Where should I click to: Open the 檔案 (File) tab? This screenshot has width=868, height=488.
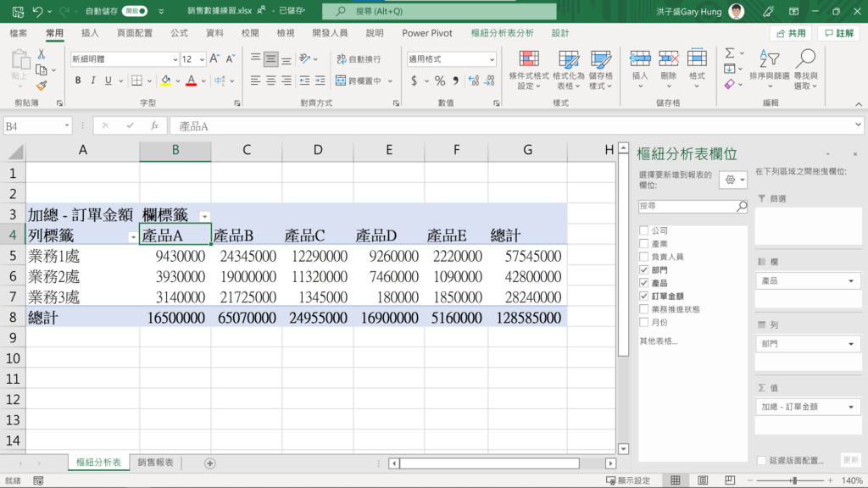pos(19,33)
